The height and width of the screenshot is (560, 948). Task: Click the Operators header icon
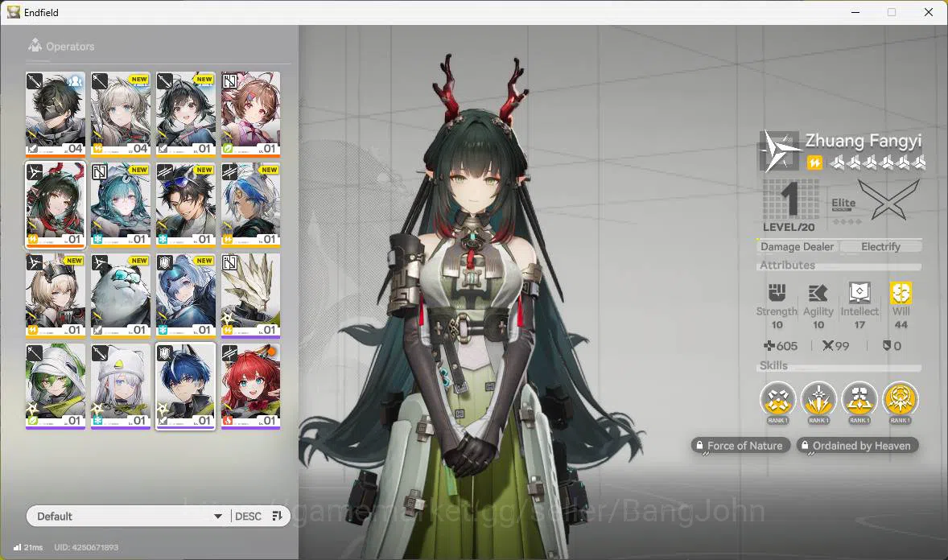point(35,45)
